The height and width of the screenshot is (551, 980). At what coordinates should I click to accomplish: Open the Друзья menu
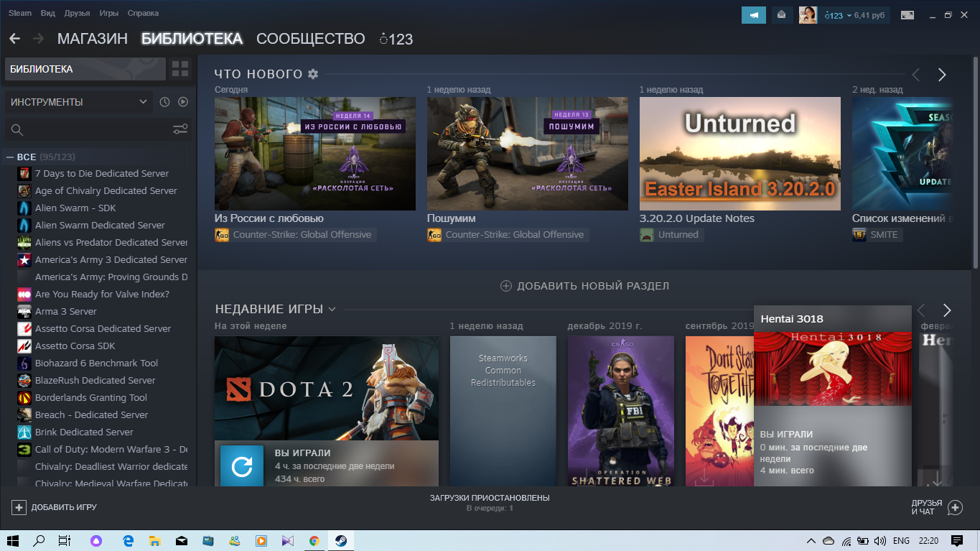77,14
